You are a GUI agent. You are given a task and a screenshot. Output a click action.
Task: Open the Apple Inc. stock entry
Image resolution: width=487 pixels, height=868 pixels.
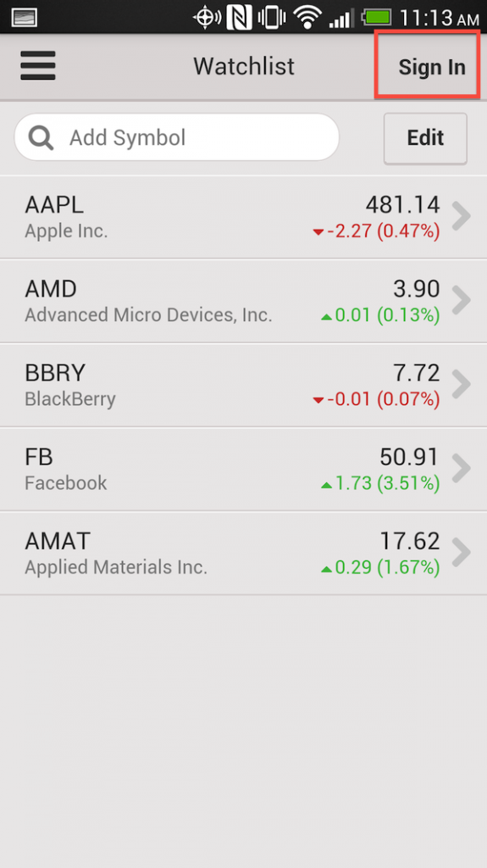pos(244,217)
